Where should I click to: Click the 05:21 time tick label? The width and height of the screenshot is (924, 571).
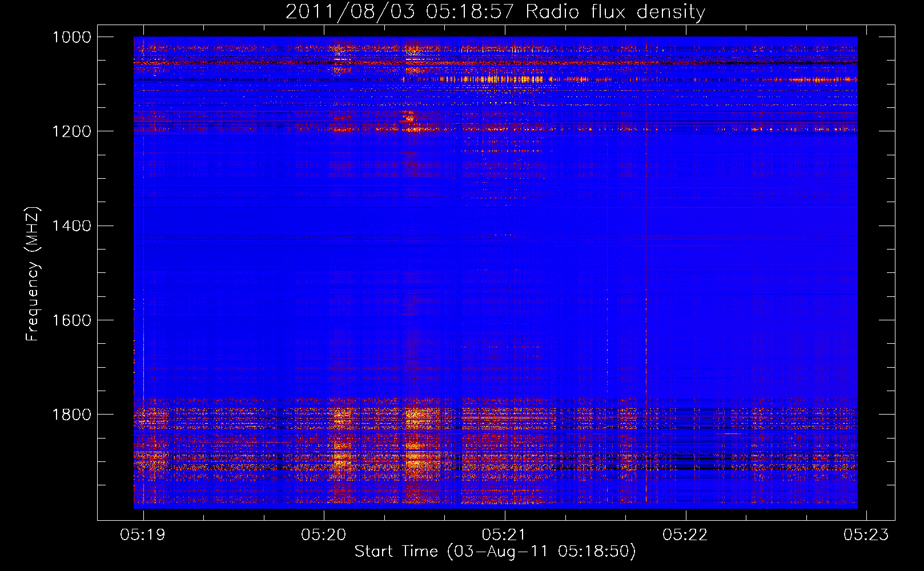click(x=504, y=534)
